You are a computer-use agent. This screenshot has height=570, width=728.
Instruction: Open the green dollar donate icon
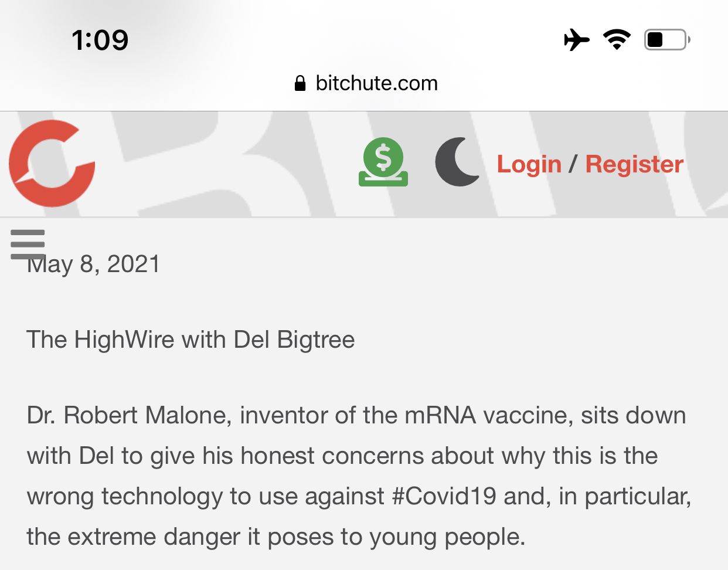pos(383,162)
